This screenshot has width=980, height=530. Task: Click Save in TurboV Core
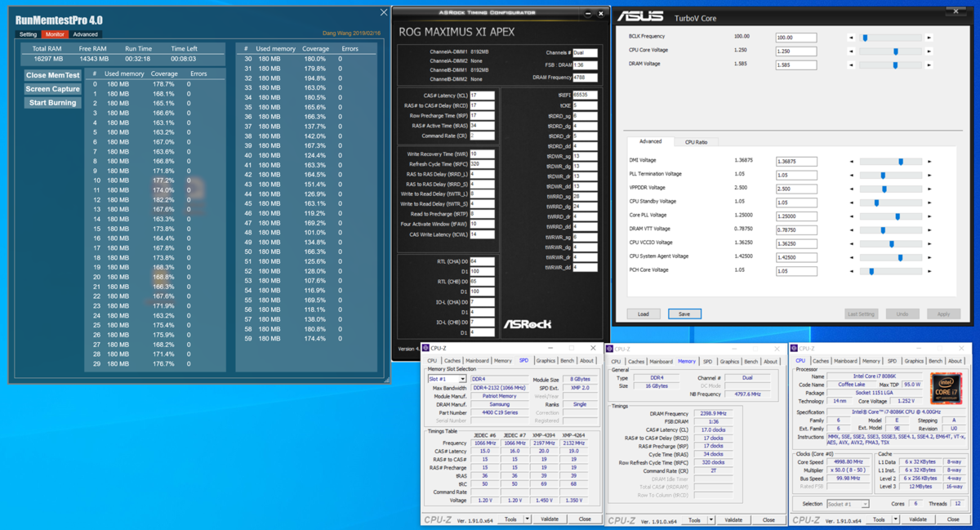(684, 314)
